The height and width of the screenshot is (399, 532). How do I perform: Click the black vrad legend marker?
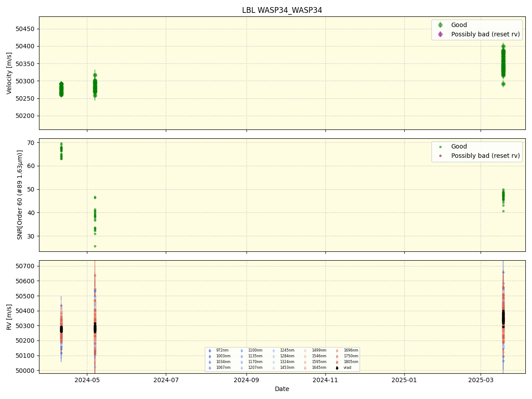coord(337,368)
